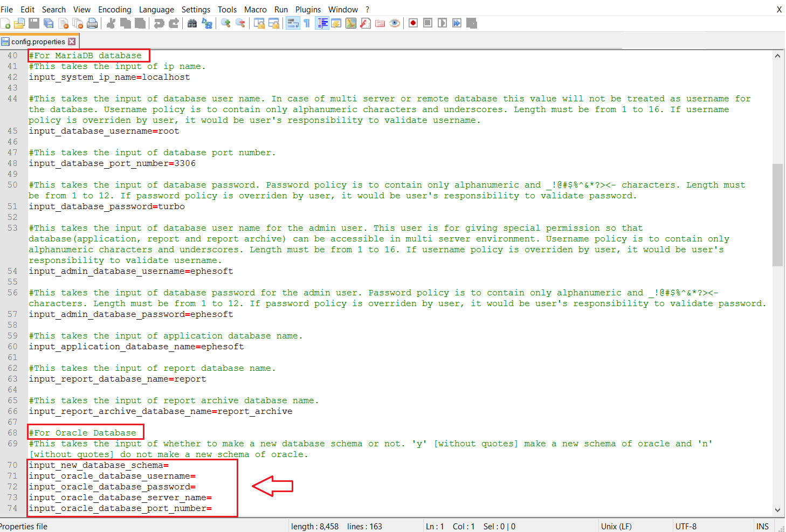This screenshot has height=532, width=786.
Task: Click line number 57 in the margin
Action: 12,314
